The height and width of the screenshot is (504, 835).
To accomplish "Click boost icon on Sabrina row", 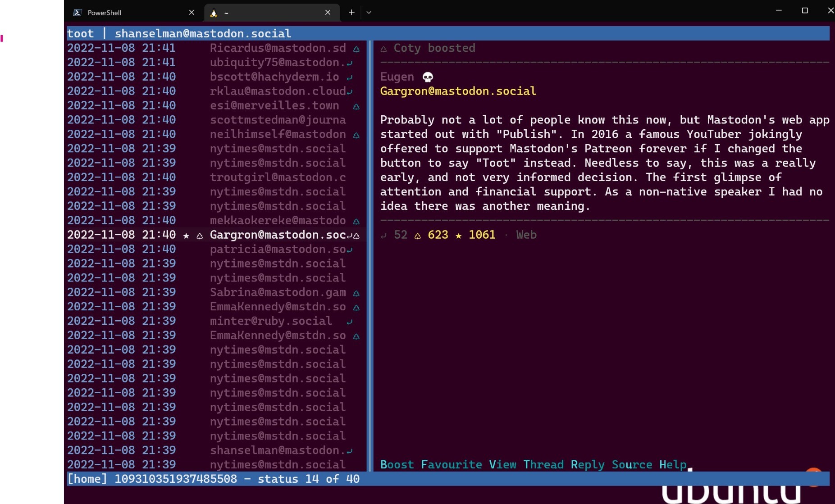I will coord(356,294).
